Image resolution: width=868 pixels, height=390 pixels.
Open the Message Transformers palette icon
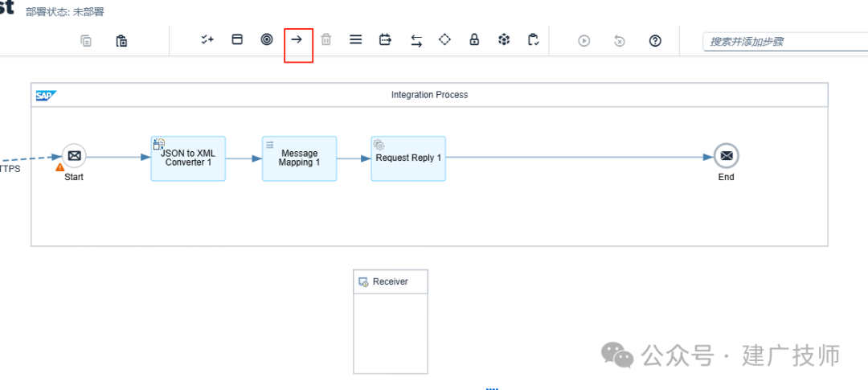[x=385, y=39]
